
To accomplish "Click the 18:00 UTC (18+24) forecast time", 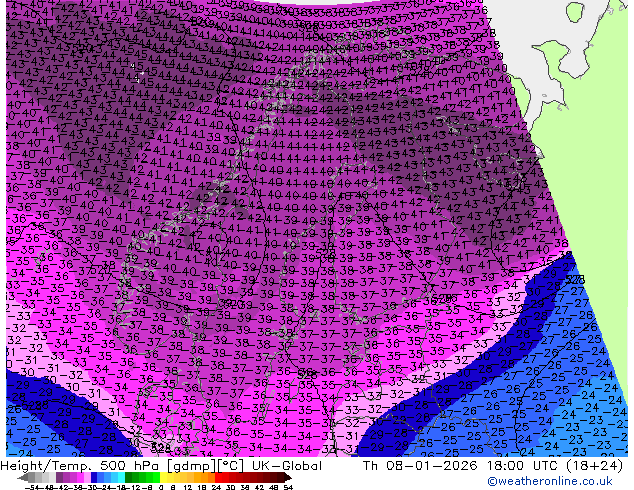I will pyautogui.click(x=555, y=466).
